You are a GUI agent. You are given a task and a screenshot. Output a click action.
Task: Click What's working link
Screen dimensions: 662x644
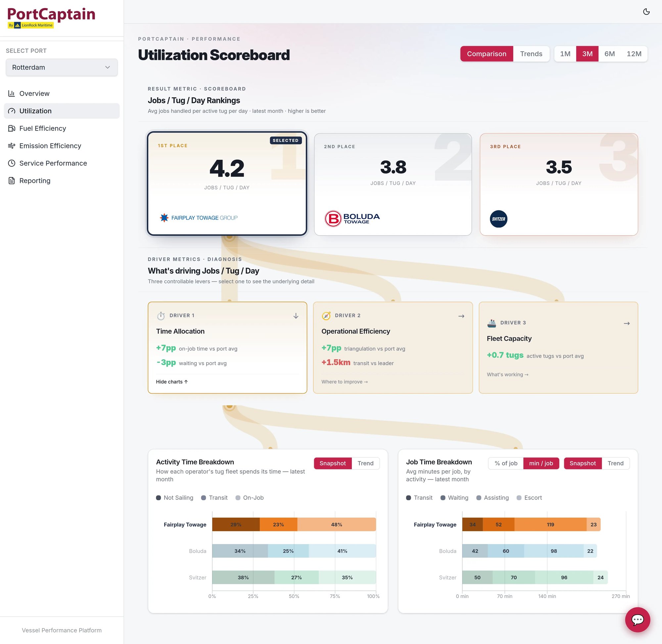pos(507,374)
